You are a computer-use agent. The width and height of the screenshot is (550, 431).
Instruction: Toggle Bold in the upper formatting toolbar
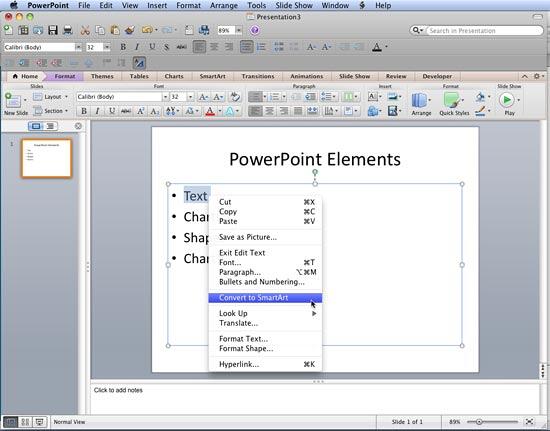(x=123, y=47)
